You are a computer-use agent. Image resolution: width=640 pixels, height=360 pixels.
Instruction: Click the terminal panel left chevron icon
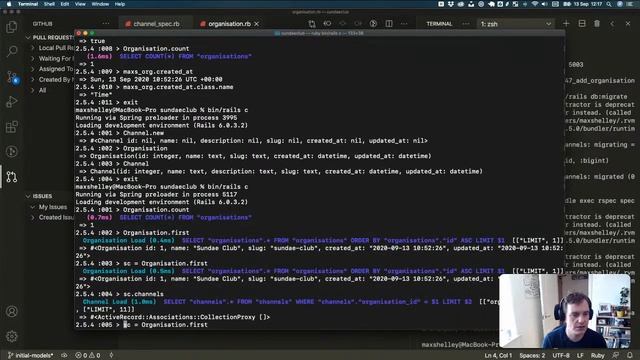click(x=612, y=24)
